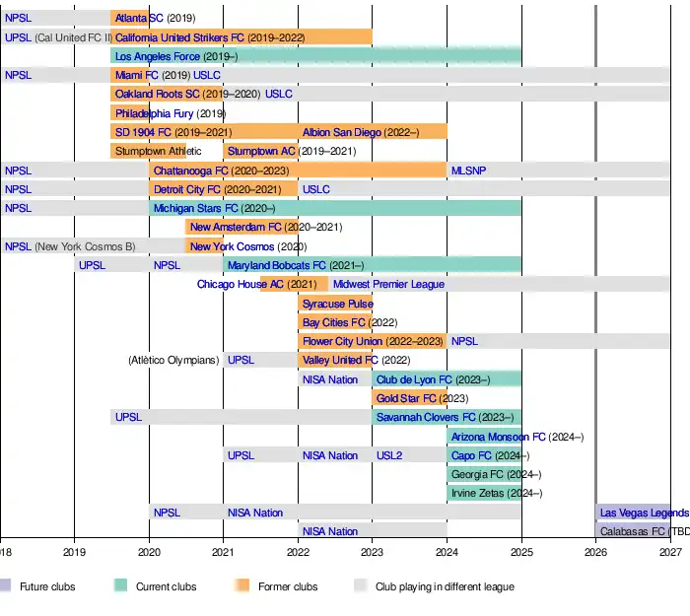
Task: Open the Detroit City FC link
Action: (187, 189)
